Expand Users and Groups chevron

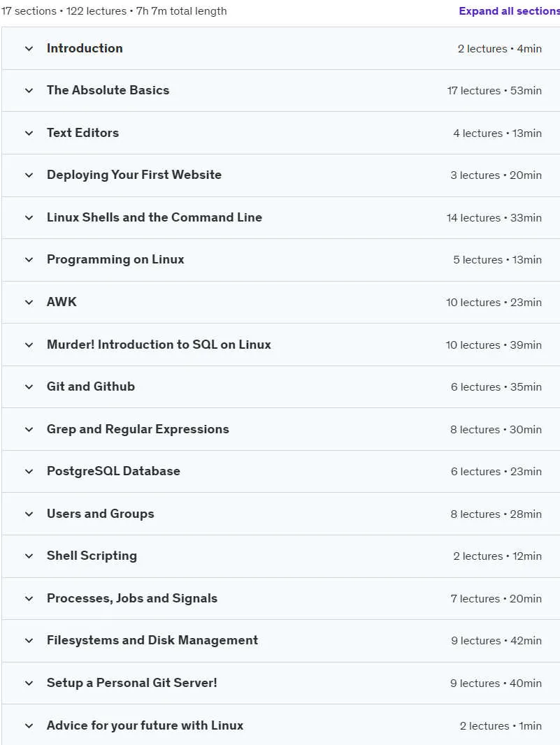click(x=29, y=514)
